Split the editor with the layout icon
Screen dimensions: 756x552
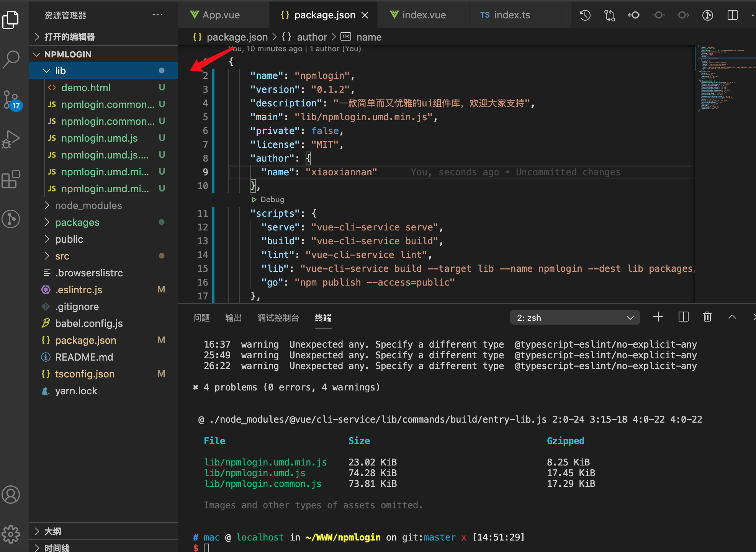click(732, 15)
